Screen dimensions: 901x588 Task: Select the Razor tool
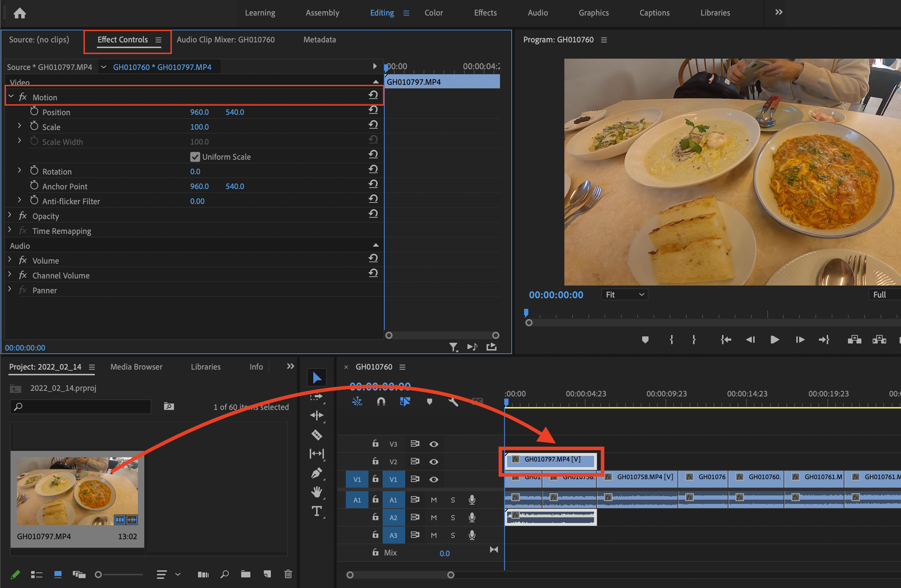316,435
